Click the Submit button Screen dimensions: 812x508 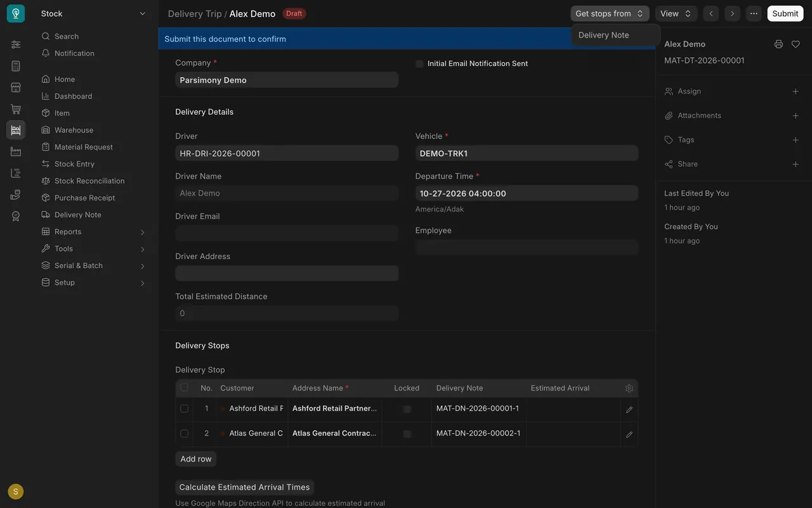pyautogui.click(x=785, y=13)
